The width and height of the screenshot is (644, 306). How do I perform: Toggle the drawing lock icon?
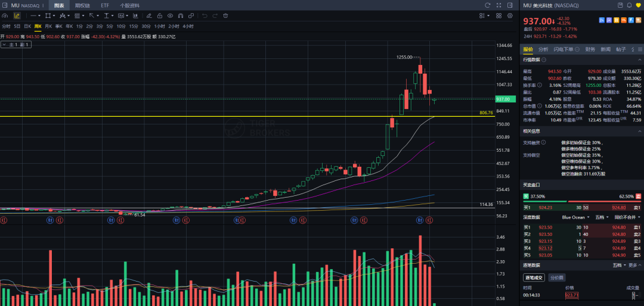tap(160, 15)
